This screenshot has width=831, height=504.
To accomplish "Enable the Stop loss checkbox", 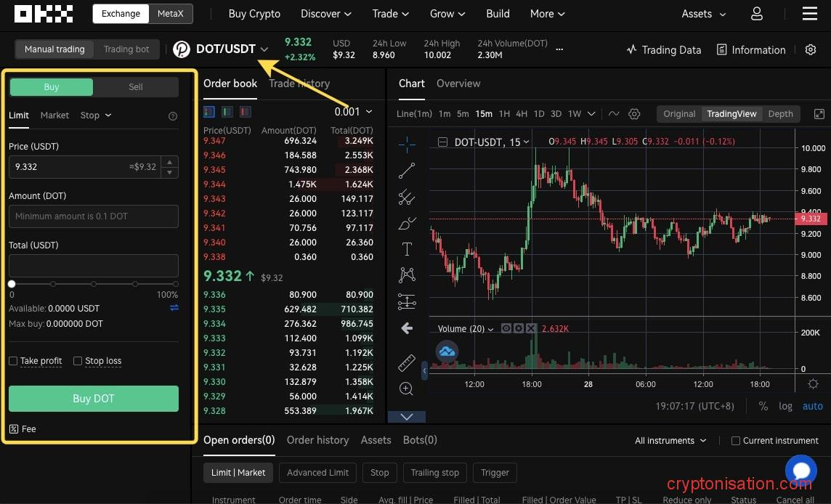I will pyautogui.click(x=78, y=361).
